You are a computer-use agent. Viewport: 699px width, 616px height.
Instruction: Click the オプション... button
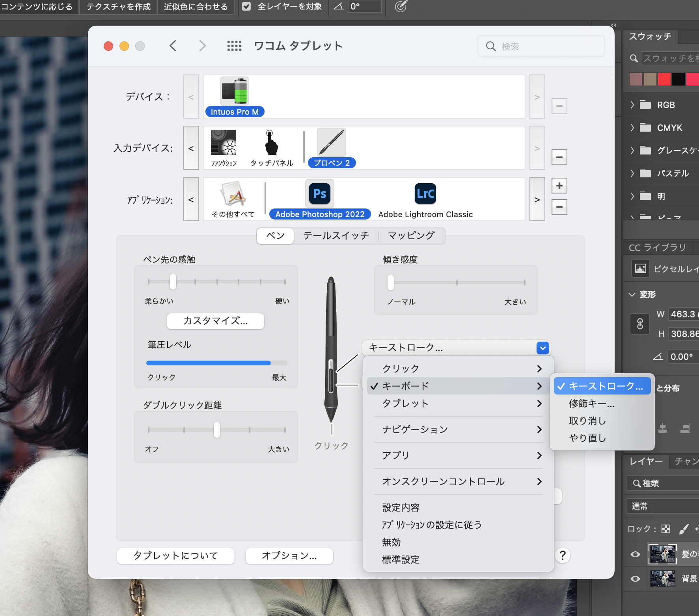pos(289,556)
